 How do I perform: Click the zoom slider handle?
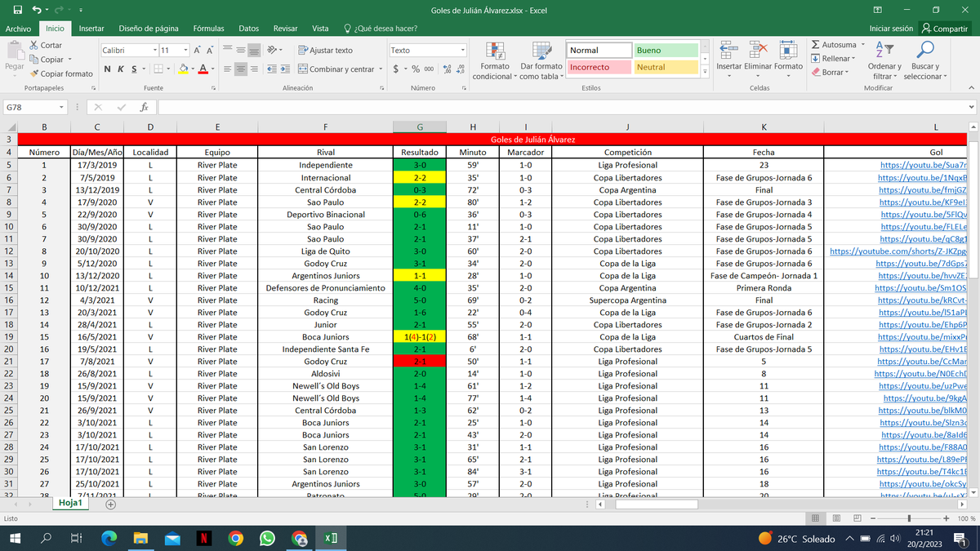(909, 518)
